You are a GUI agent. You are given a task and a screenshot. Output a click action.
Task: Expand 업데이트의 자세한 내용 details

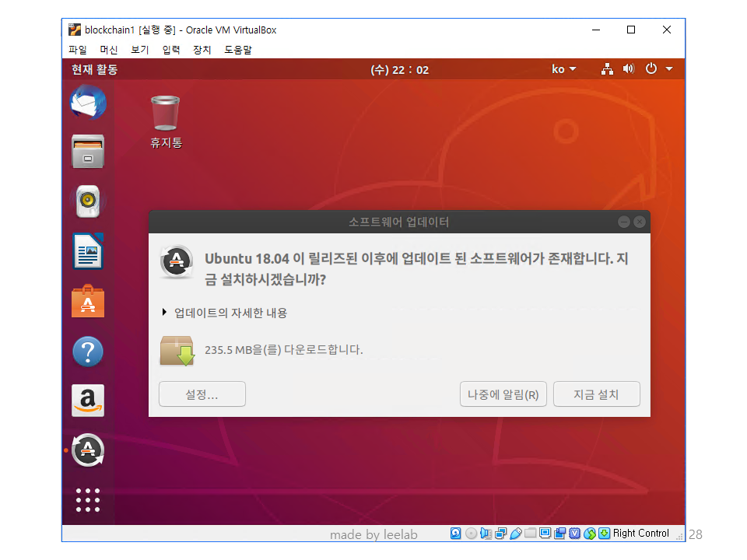tap(225, 313)
